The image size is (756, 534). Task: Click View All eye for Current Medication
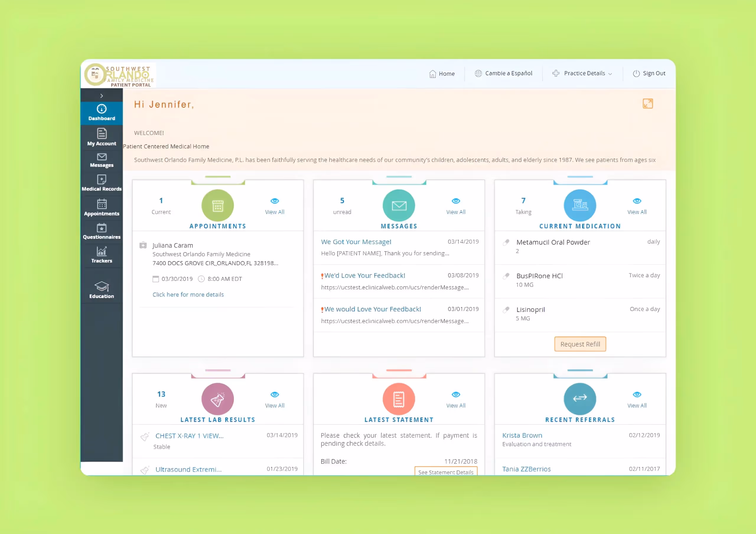click(637, 201)
